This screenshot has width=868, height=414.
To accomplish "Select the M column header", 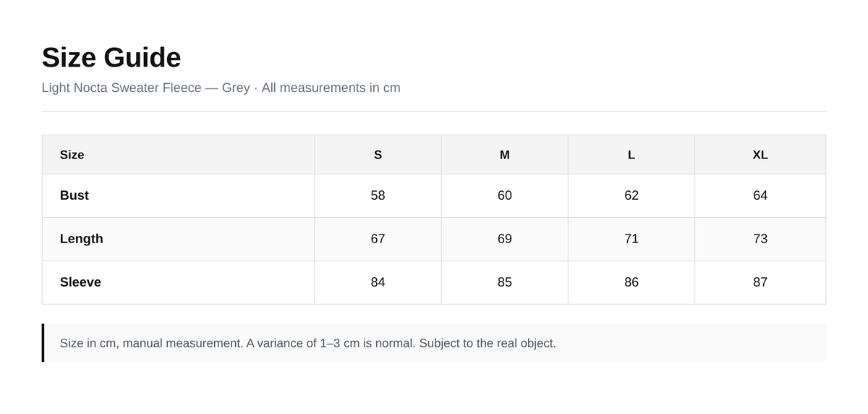I will coord(505,155).
